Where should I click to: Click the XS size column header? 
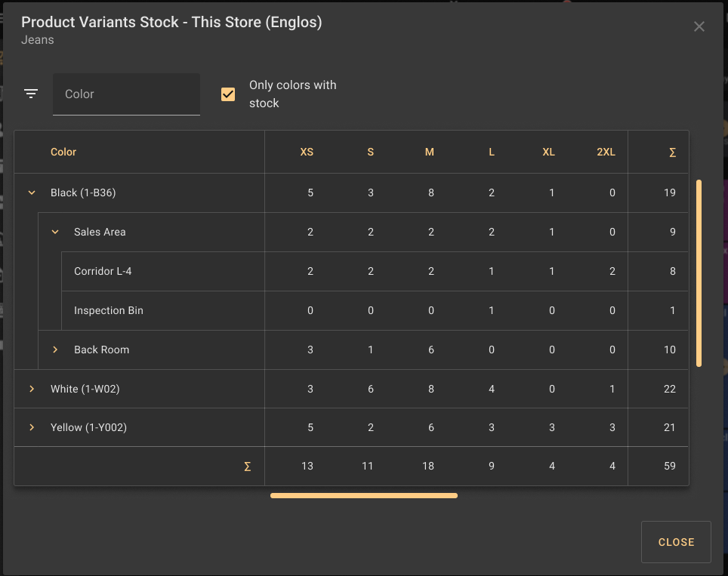(307, 152)
